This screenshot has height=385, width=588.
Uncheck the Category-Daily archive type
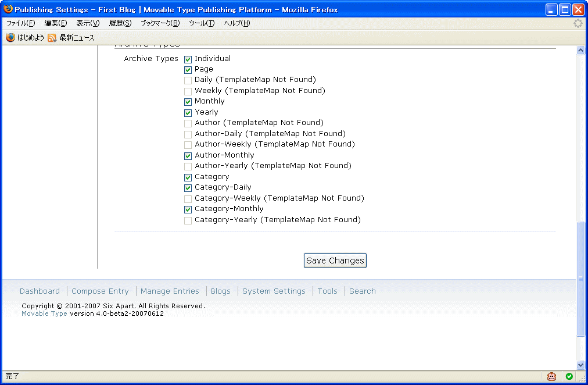[x=188, y=188]
